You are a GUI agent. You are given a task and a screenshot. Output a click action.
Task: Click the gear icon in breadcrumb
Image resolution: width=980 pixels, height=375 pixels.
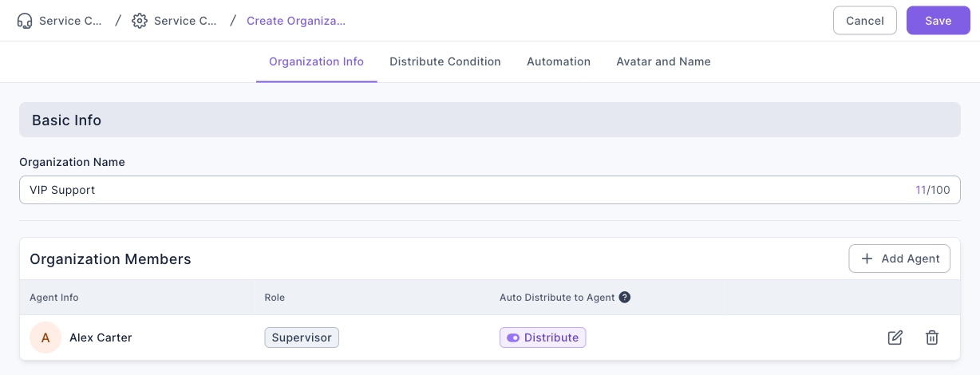pos(140,21)
